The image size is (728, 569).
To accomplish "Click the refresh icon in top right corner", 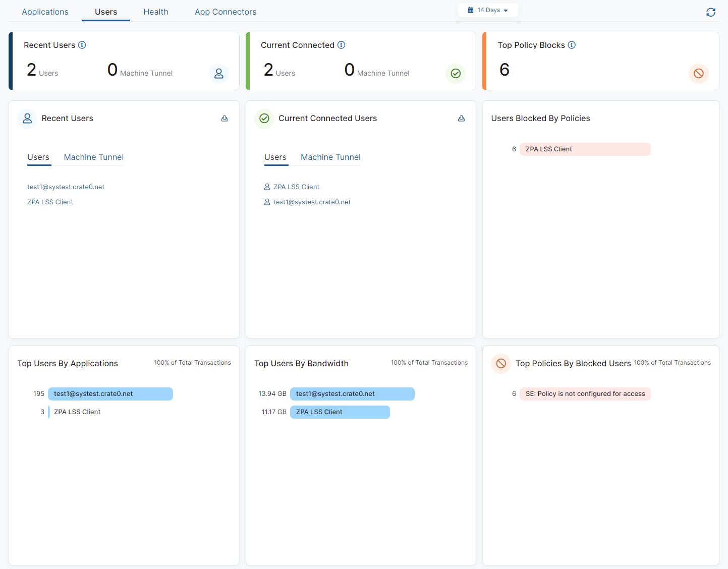I will 711,12.
